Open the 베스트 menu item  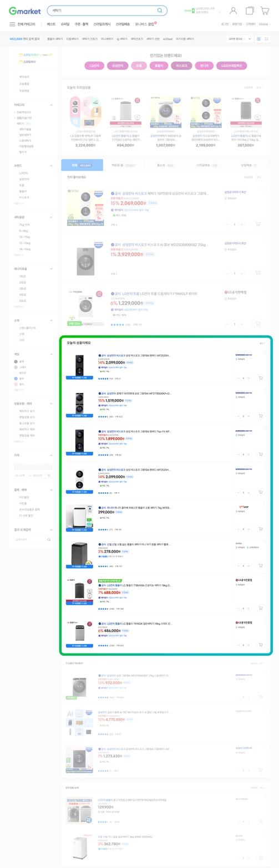click(x=51, y=24)
